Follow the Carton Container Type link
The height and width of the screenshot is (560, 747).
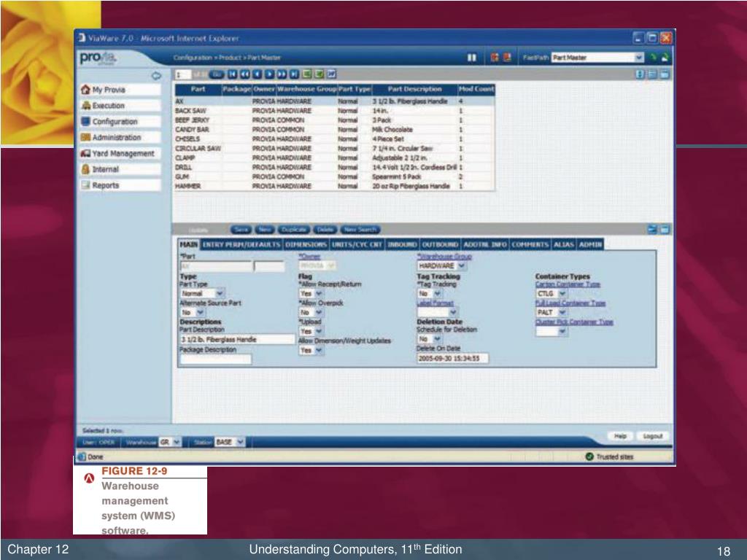pos(568,284)
